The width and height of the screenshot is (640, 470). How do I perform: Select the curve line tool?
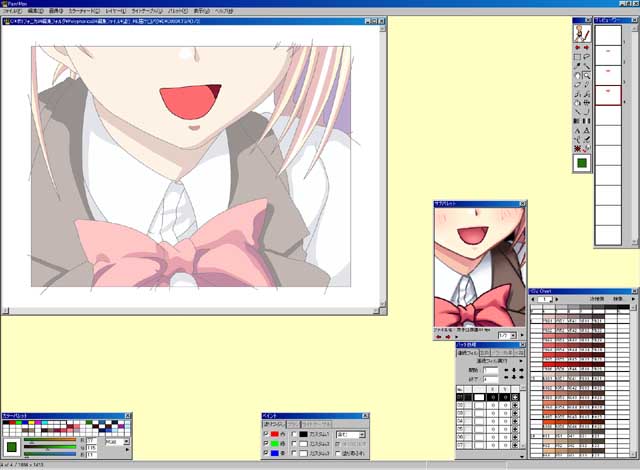click(x=587, y=112)
